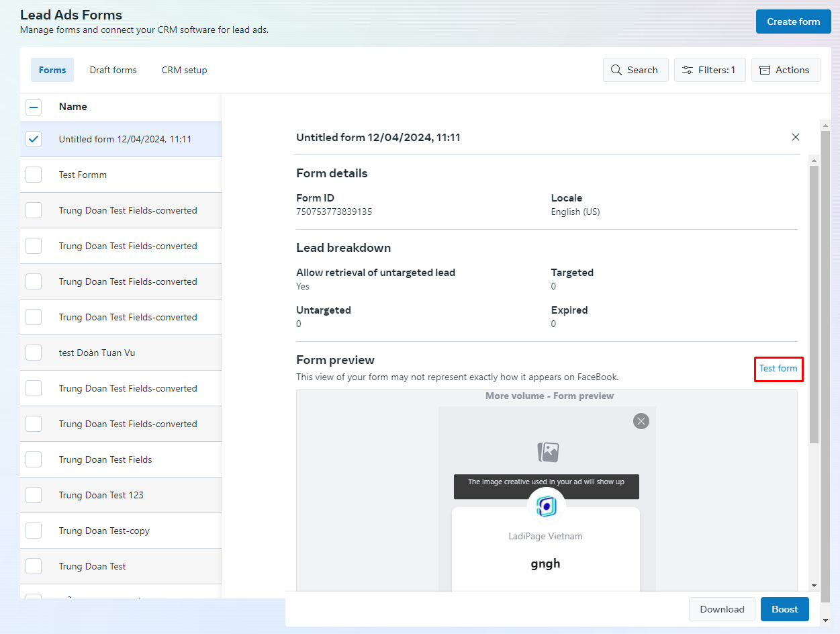
Task: Click the Actions archive box icon
Action: coord(765,70)
